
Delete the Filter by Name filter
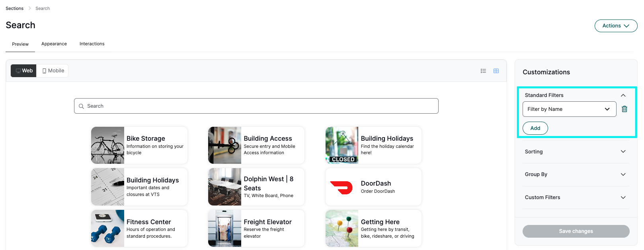624,109
